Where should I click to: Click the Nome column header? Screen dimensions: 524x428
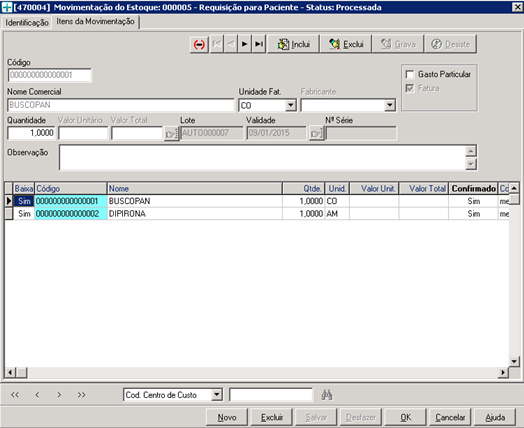pyautogui.click(x=194, y=189)
